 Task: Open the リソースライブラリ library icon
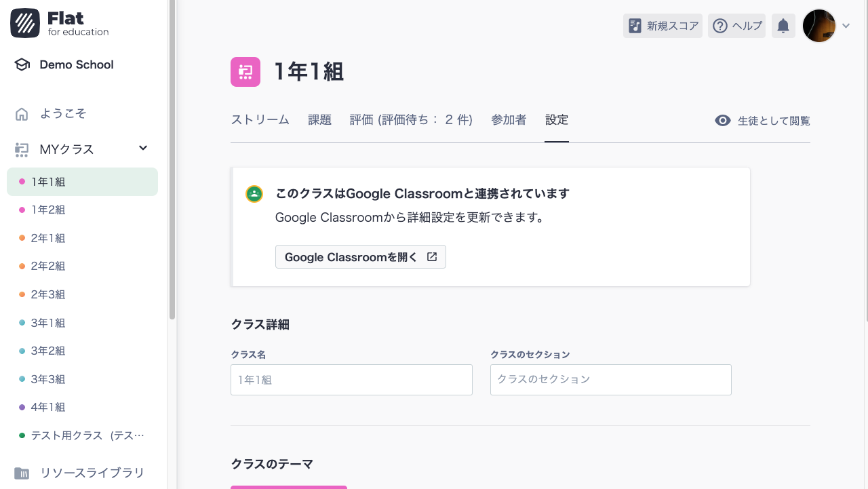click(x=21, y=472)
